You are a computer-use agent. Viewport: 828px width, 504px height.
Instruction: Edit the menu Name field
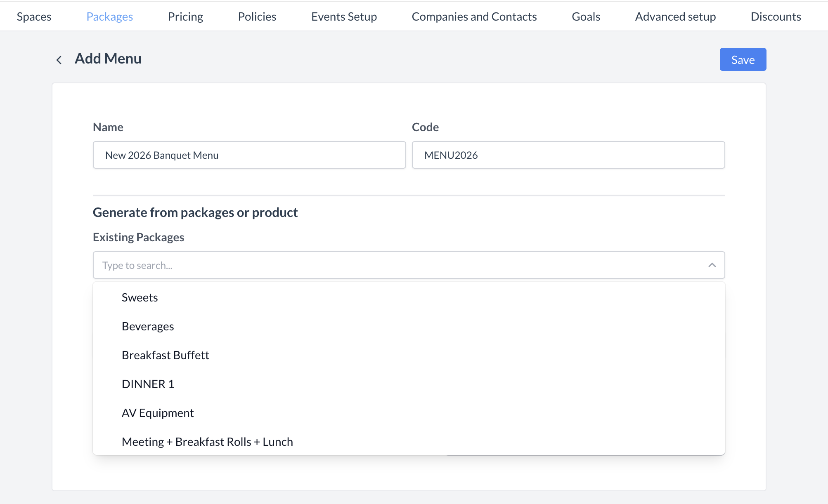pyautogui.click(x=249, y=155)
